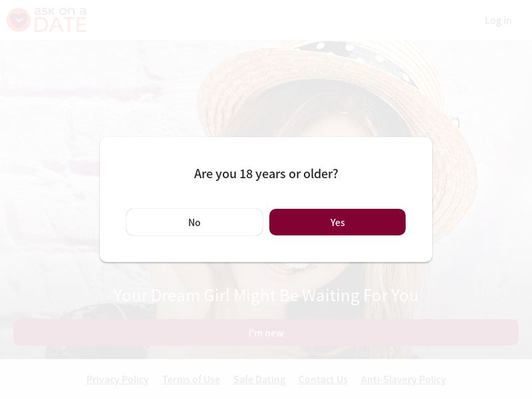The width and height of the screenshot is (532, 399).
Task: Open the Contact Us link
Action: pos(323,380)
